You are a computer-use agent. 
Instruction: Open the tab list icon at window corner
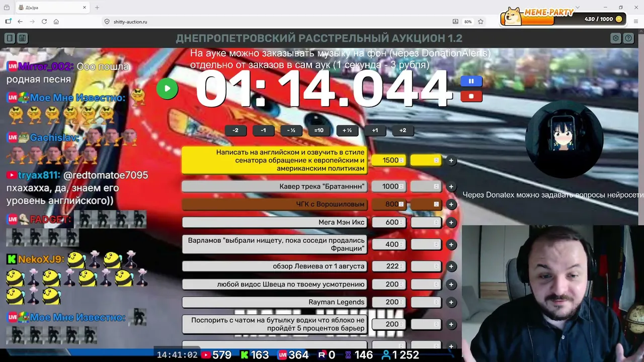coord(7,8)
